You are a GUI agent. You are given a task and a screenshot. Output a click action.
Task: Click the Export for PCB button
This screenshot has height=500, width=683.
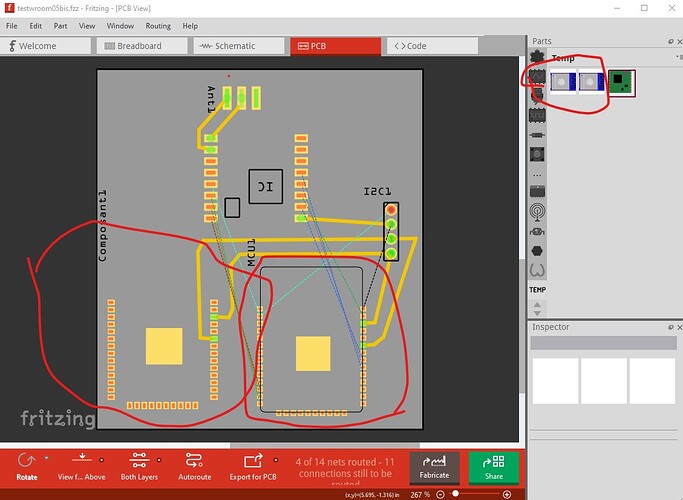coord(253,466)
